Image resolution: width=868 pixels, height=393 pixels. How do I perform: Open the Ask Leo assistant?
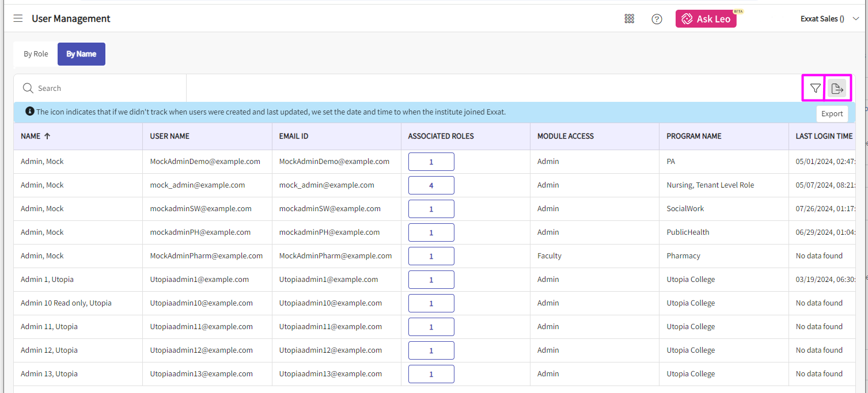706,19
